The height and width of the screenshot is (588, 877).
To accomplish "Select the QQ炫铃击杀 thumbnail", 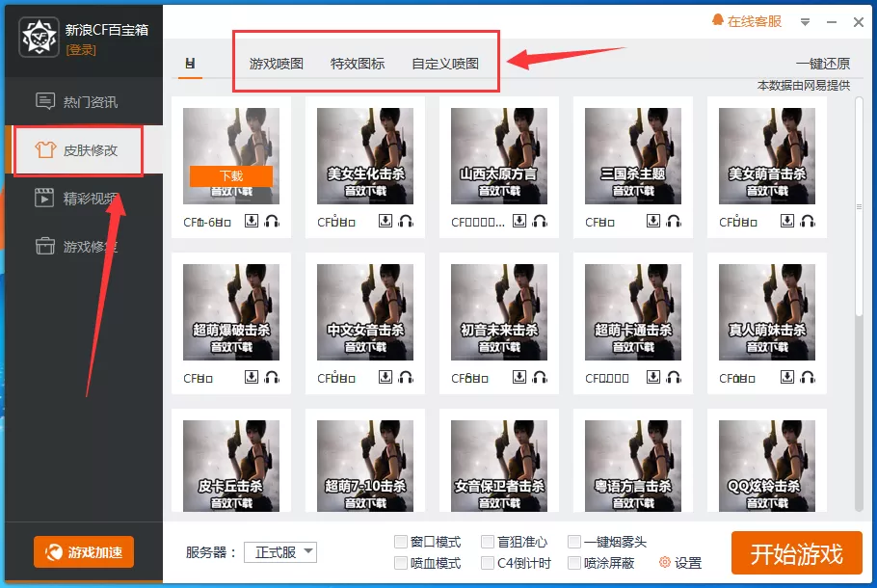I will 767,466.
